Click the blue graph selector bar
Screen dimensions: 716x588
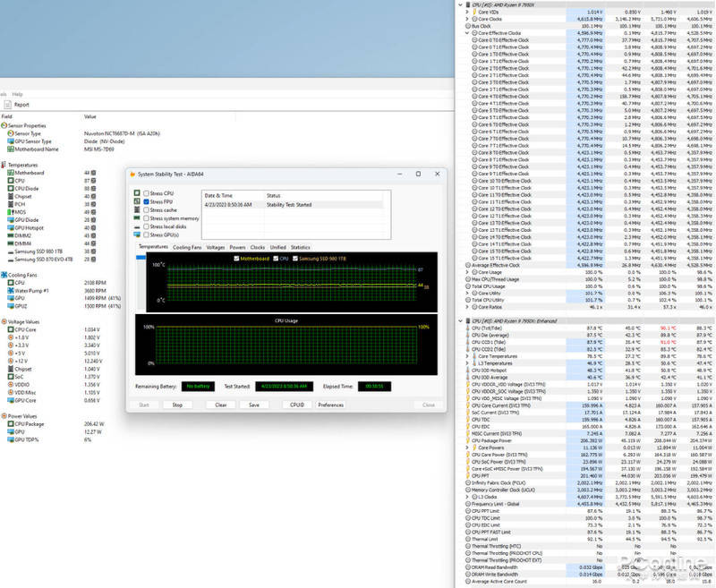[141, 258]
